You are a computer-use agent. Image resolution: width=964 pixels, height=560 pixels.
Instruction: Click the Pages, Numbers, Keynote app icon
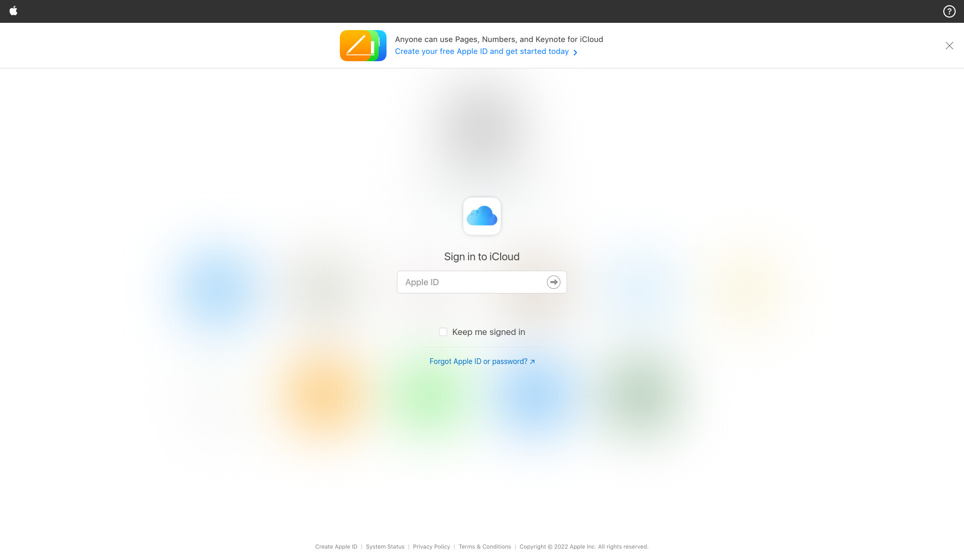click(363, 46)
